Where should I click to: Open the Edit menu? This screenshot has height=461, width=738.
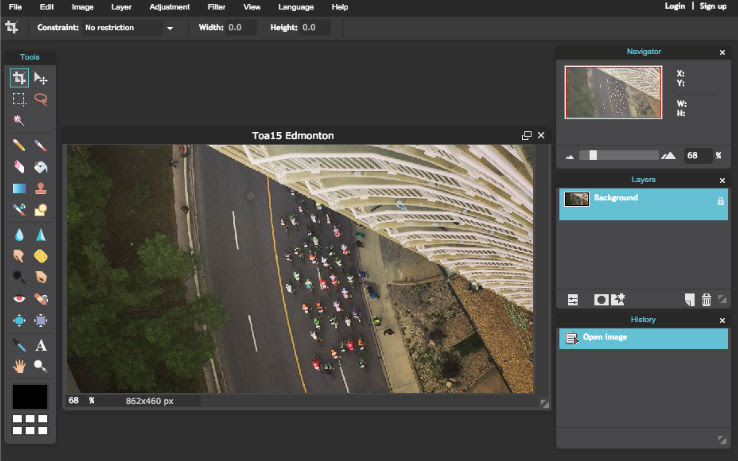pos(47,7)
